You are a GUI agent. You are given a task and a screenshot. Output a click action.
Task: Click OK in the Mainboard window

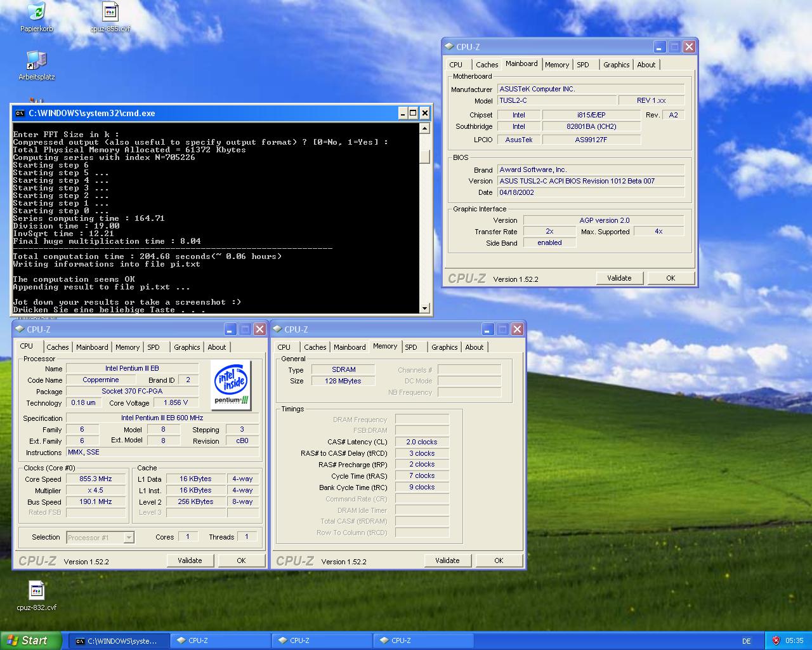[x=671, y=278]
